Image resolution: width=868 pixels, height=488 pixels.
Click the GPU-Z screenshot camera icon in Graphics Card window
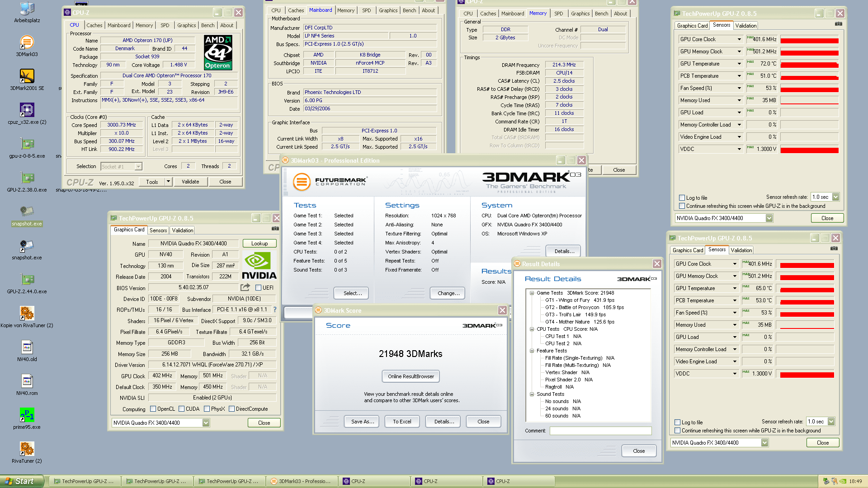tap(275, 229)
